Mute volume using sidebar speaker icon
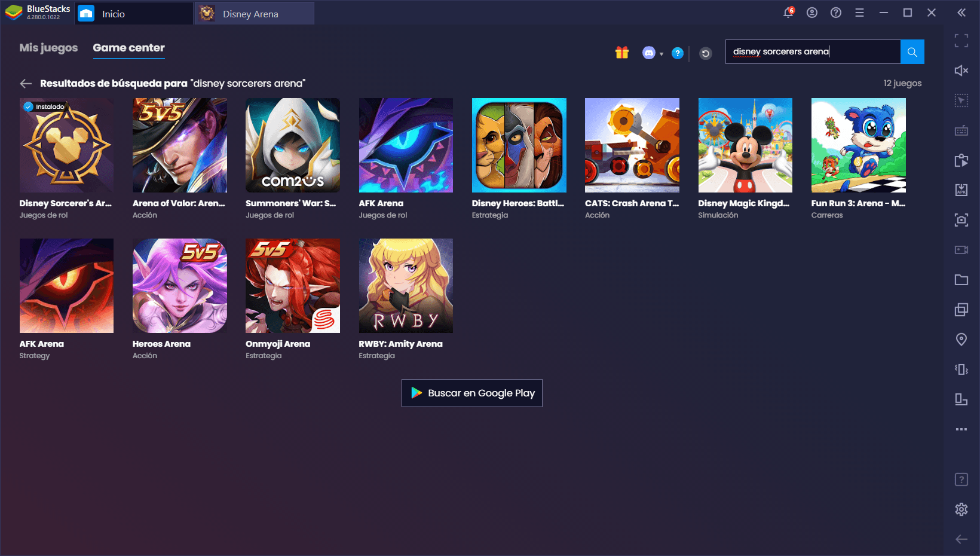The width and height of the screenshot is (980, 556). (961, 71)
